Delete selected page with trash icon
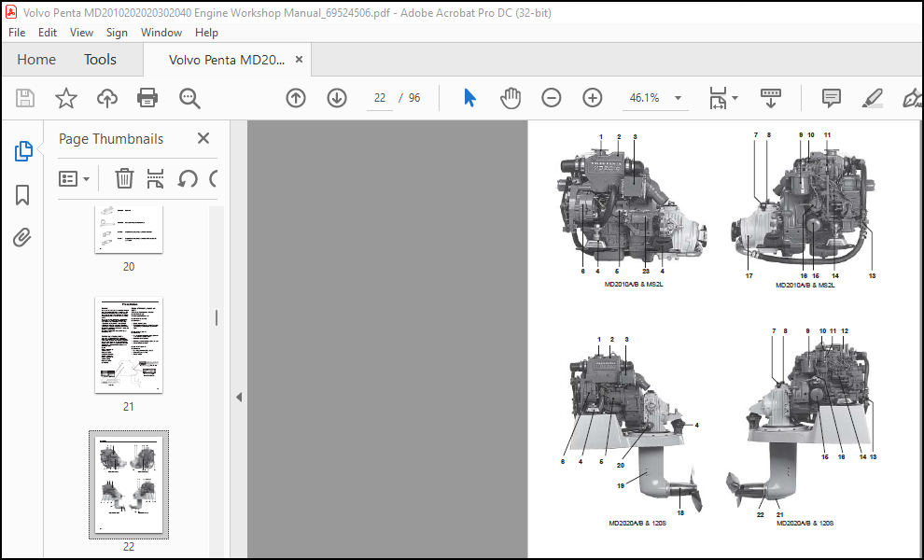This screenshot has width=924, height=560. (x=124, y=178)
